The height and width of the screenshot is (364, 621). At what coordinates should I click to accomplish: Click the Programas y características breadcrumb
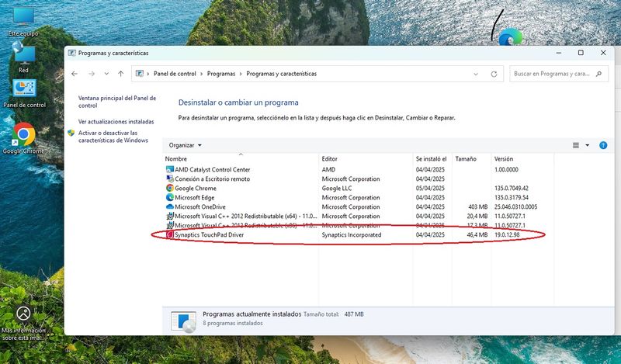click(282, 74)
